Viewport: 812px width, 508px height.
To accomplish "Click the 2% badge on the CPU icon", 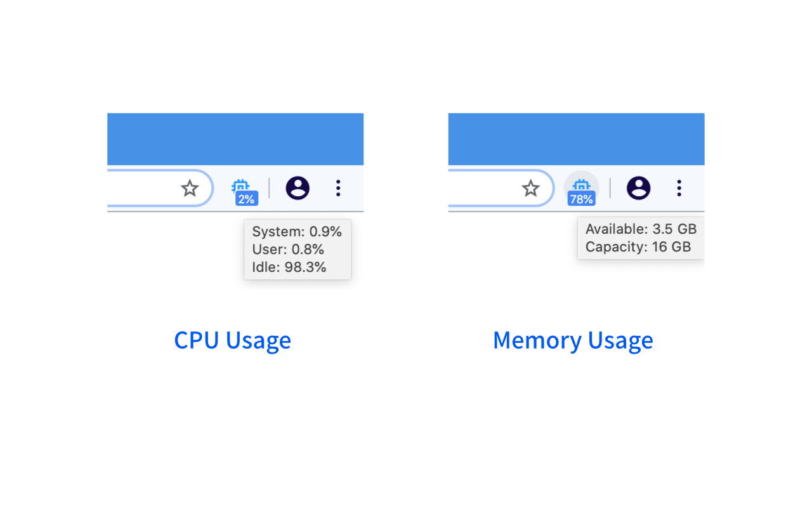I will [x=246, y=197].
